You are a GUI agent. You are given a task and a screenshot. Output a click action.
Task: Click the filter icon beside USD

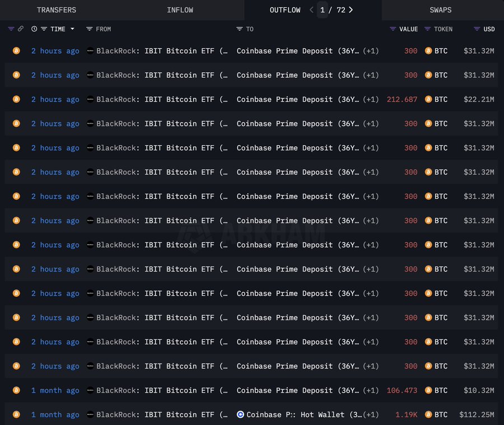click(477, 29)
